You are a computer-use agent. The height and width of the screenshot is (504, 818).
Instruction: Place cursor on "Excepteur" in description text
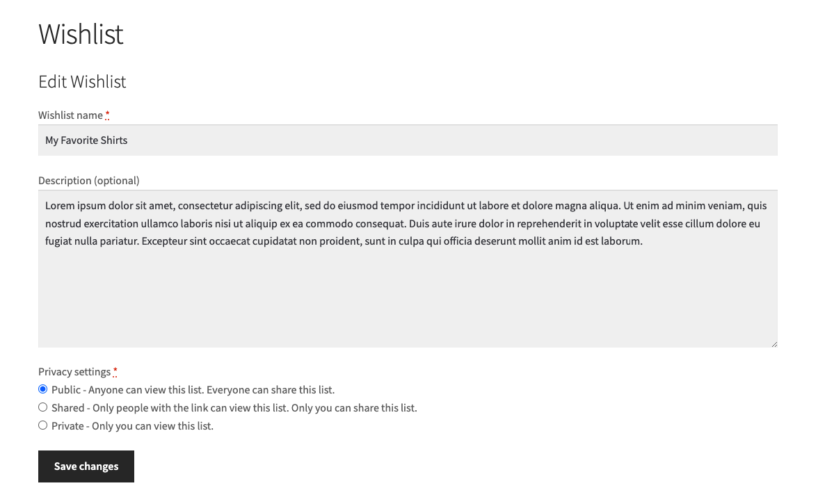(x=164, y=242)
